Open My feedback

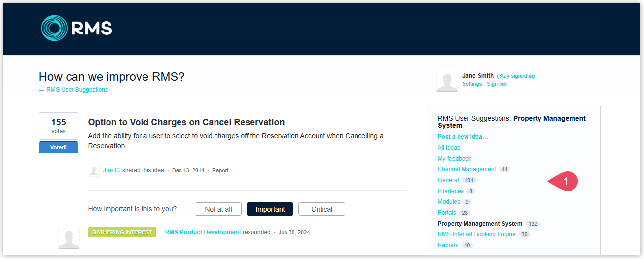point(455,159)
